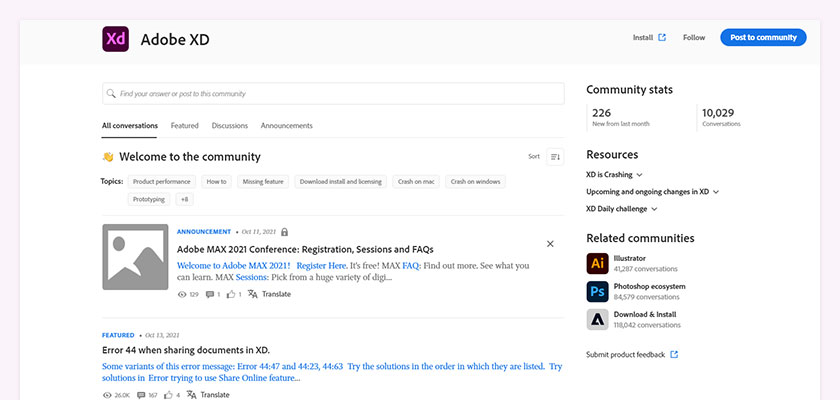Click views eye icon on Adobe MAX post
The height and width of the screenshot is (400, 840).
(182, 294)
